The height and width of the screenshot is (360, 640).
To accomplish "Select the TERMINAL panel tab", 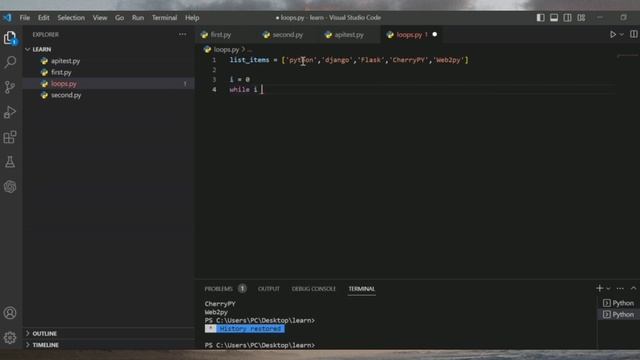I will coord(362,289).
